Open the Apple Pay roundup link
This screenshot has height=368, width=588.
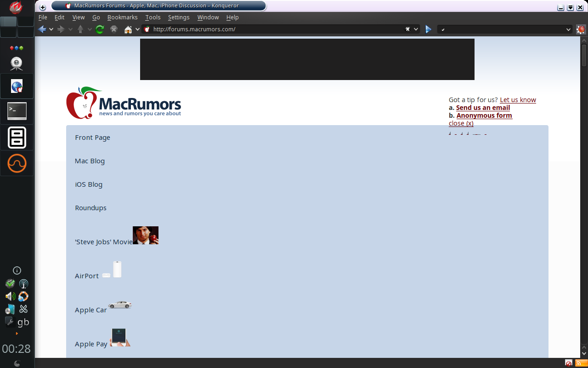point(91,344)
